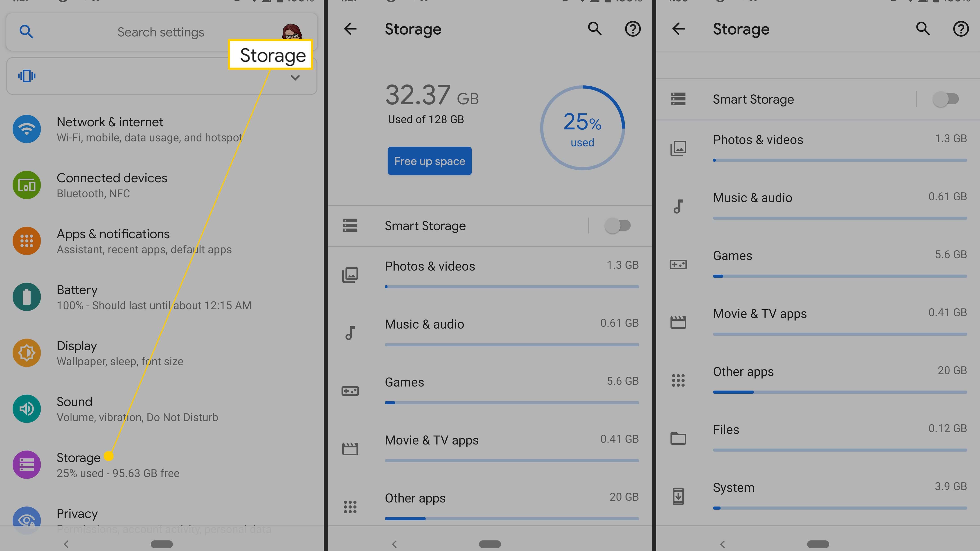
Task: Select the Connected devices Bluetooth icon
Action: 26,185
